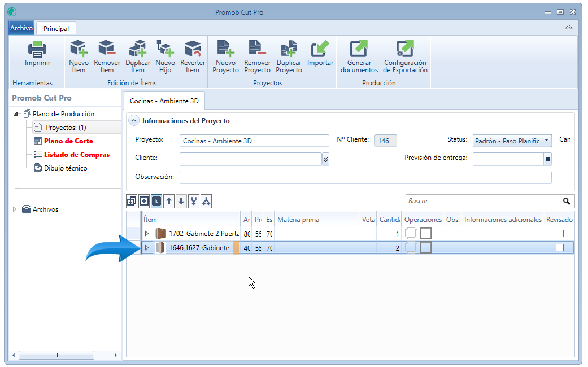
Task: Create a Nuevo Proyecto
Action: (225, 56)
